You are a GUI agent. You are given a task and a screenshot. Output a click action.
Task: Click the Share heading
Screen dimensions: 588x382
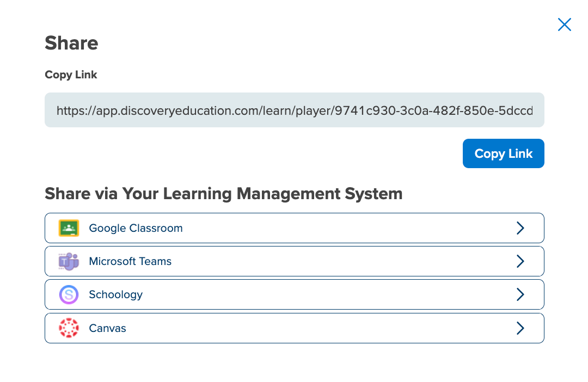tap(71, 43)
